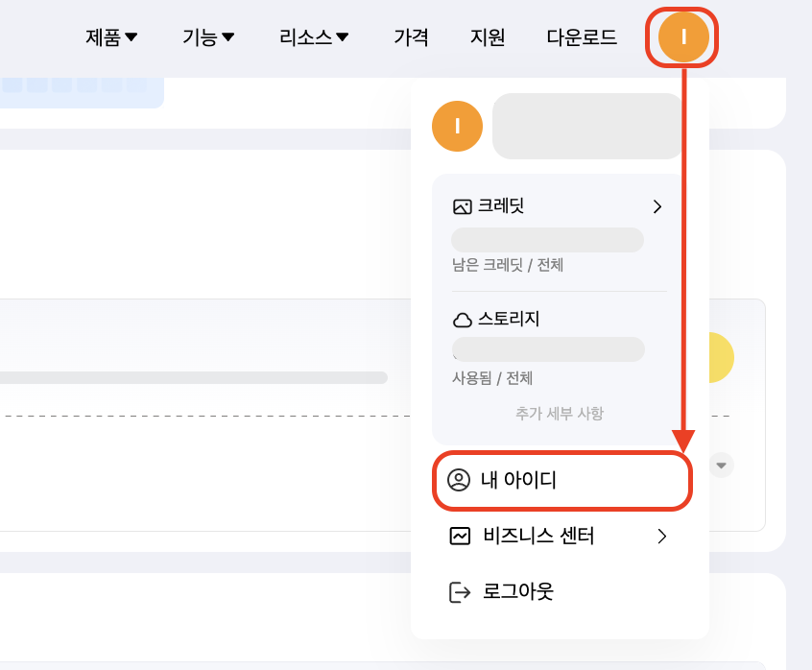Expand the 기능 dropdown menu
The image size is (812, 670).
pyautogui.click(x=208, y=37)
